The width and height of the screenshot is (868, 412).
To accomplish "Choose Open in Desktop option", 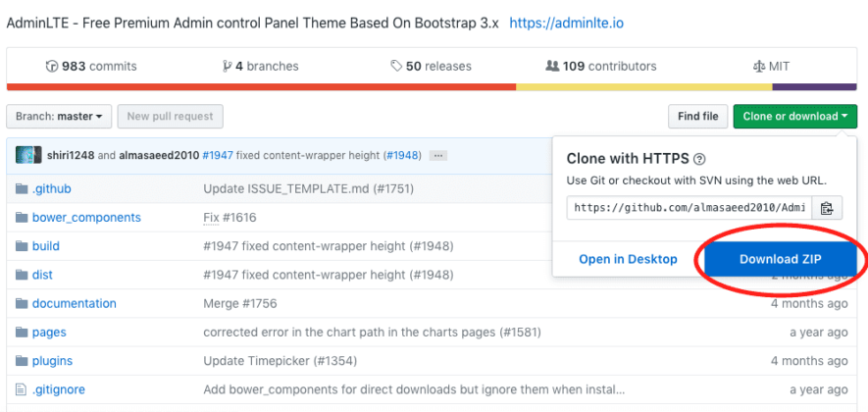I will pos(628,259).
